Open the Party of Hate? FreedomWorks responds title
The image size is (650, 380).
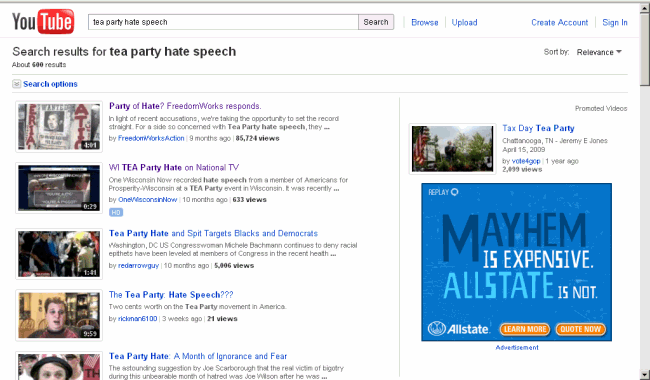click(x=185, y=106)
